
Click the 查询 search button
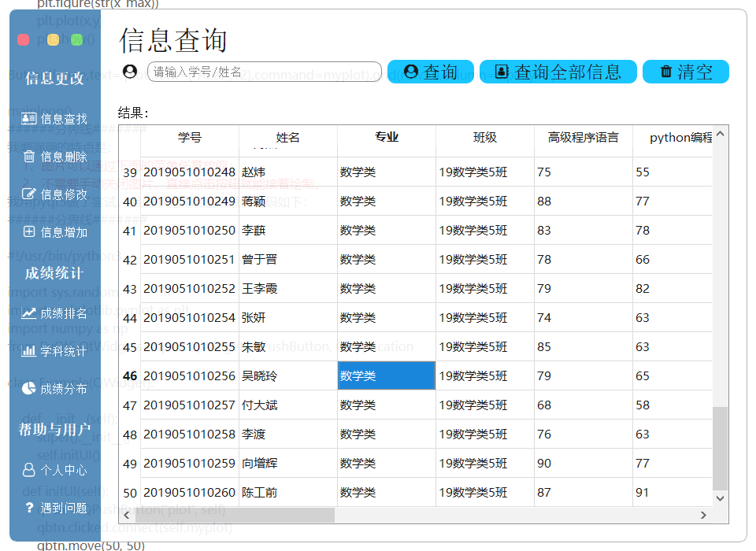pyautogui.click(x=431, y=72)
